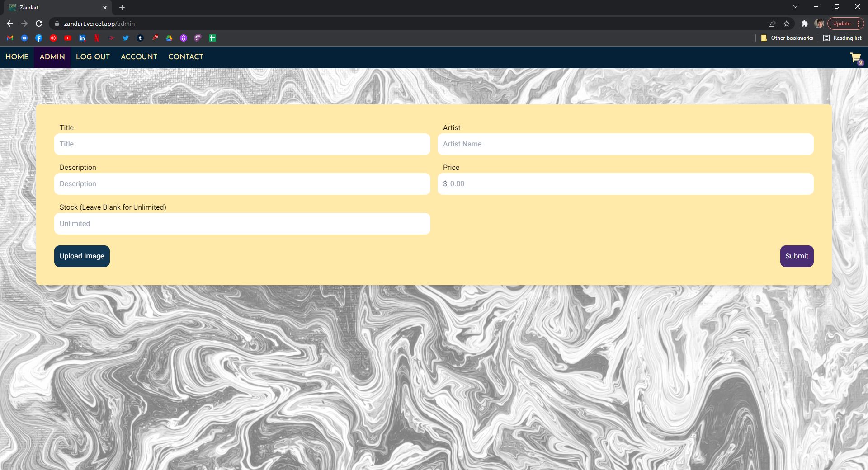Open the Netflix bookmark
This screenshot has height=470, width=868.
tap(97, 38)
